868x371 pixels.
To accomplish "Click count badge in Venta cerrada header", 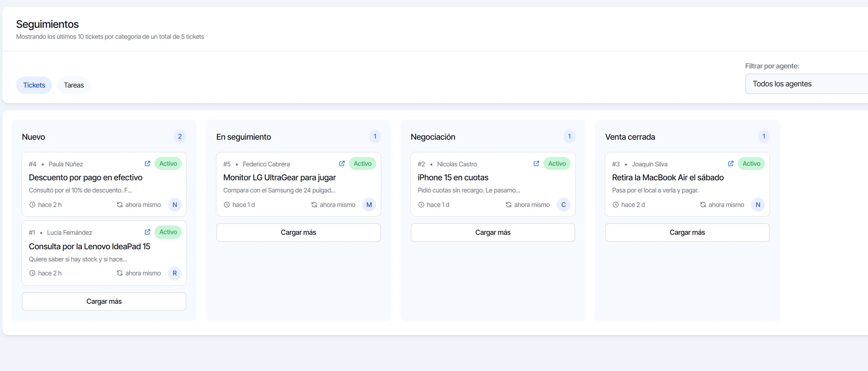I will [764, 137].
